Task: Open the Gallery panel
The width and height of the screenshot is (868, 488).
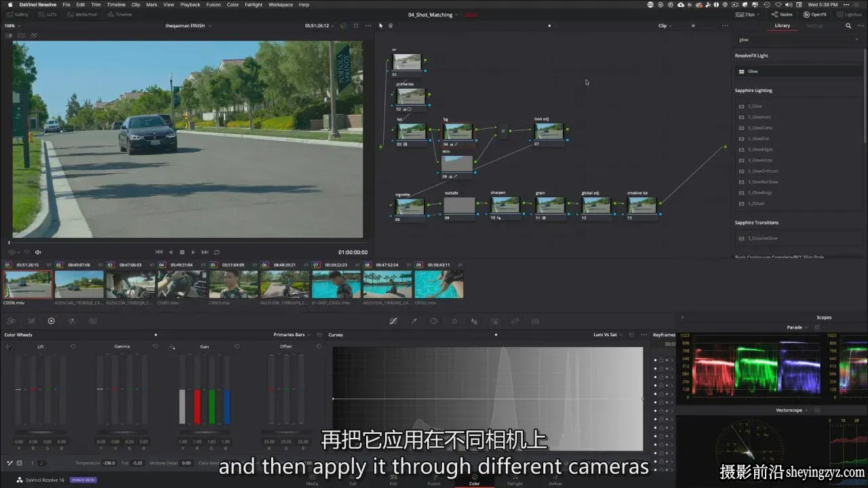Action: click(18, 14)
